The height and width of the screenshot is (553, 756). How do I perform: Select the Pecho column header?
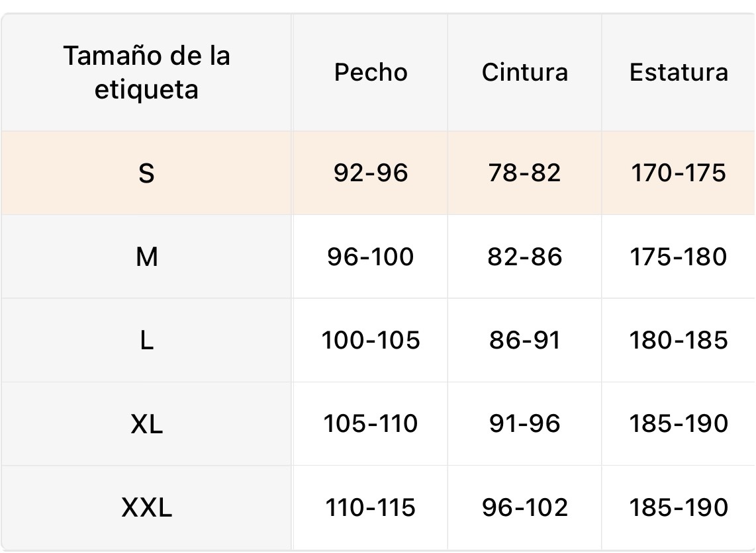click(371, 72)
